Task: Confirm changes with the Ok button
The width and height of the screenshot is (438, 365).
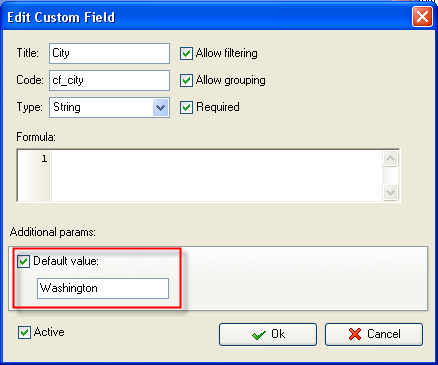Action: click(268, 334)
